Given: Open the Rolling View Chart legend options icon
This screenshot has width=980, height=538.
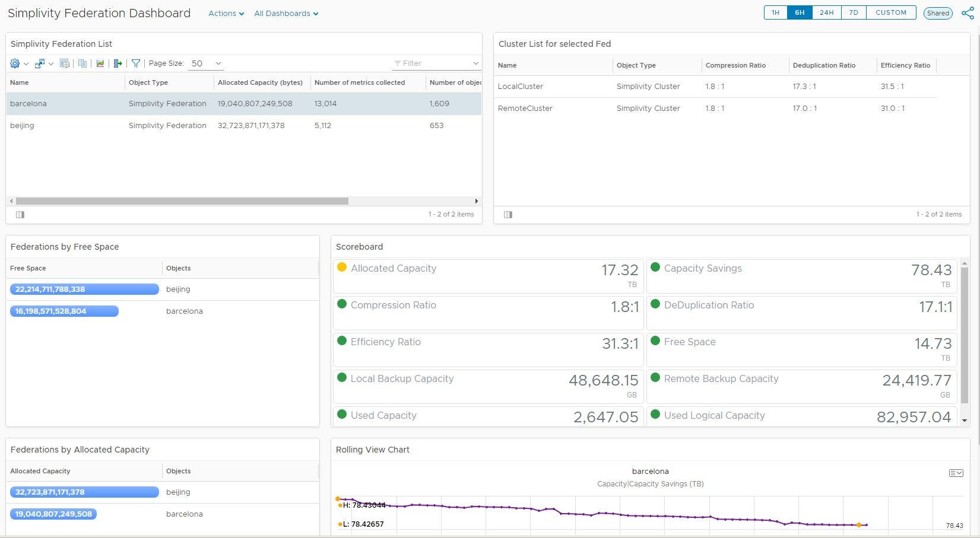Looking at the screenshot, I should click(956, 473).
